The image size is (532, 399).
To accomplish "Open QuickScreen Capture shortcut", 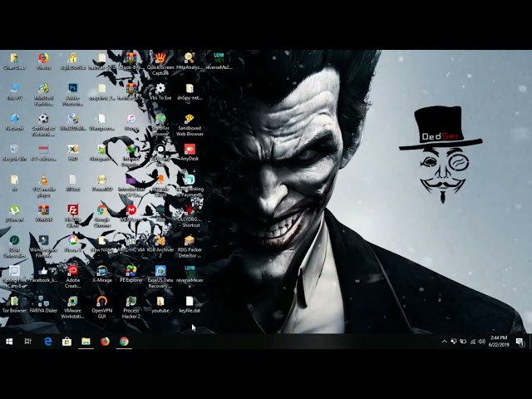I will (x=160, y=64).
